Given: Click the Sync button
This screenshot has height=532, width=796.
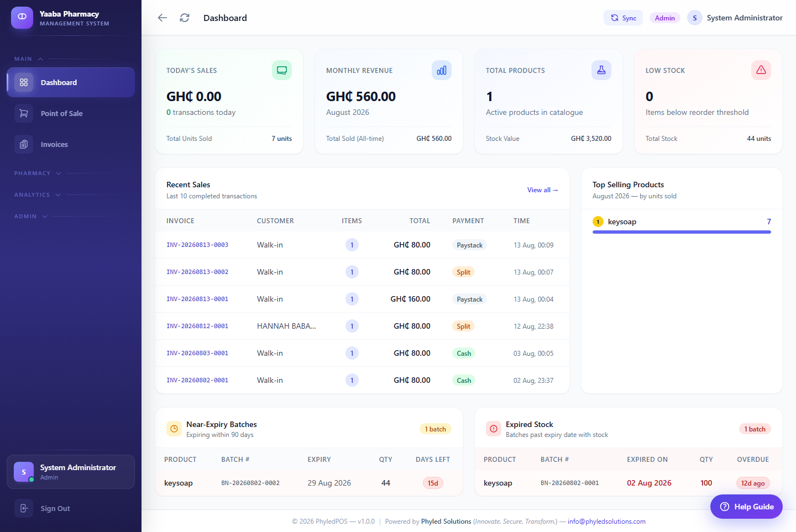Looking at the screenshot, I should click(623, 18).
